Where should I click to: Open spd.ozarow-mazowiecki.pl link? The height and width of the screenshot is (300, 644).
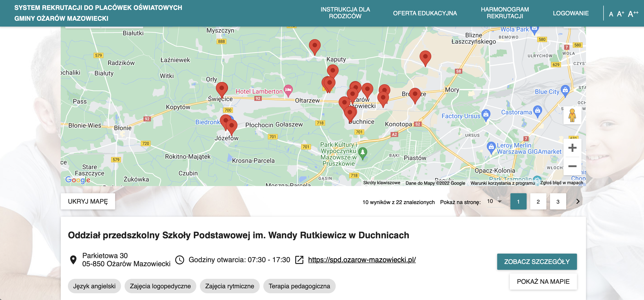click(362, 260)
